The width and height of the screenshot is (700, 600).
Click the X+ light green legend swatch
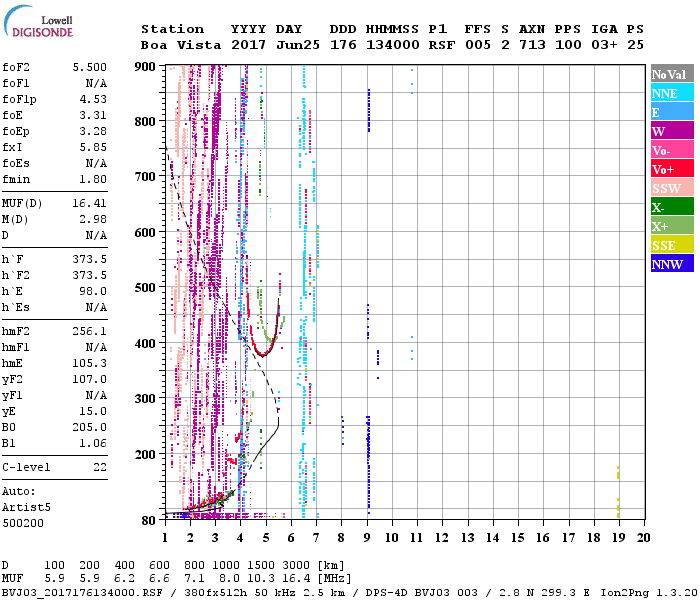pos(672,226)
